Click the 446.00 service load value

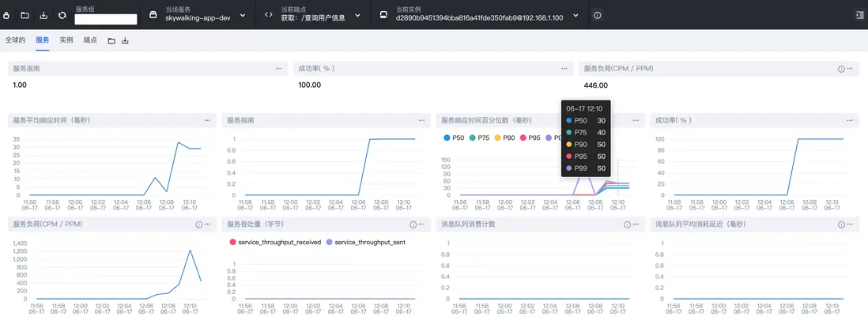[x=595, y=85]
